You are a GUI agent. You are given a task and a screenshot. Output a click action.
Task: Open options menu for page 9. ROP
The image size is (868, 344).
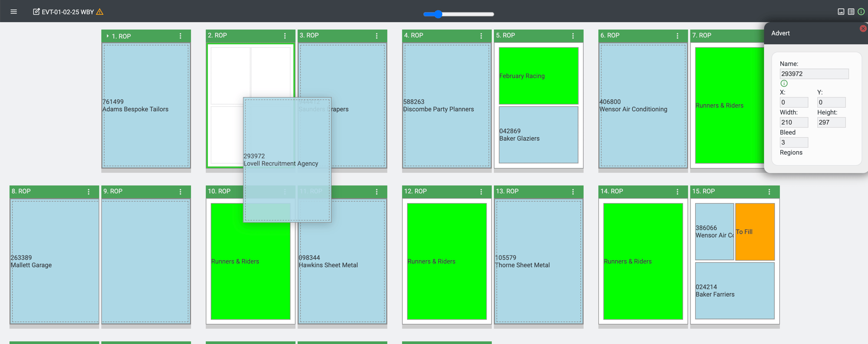tap(181, 192)
